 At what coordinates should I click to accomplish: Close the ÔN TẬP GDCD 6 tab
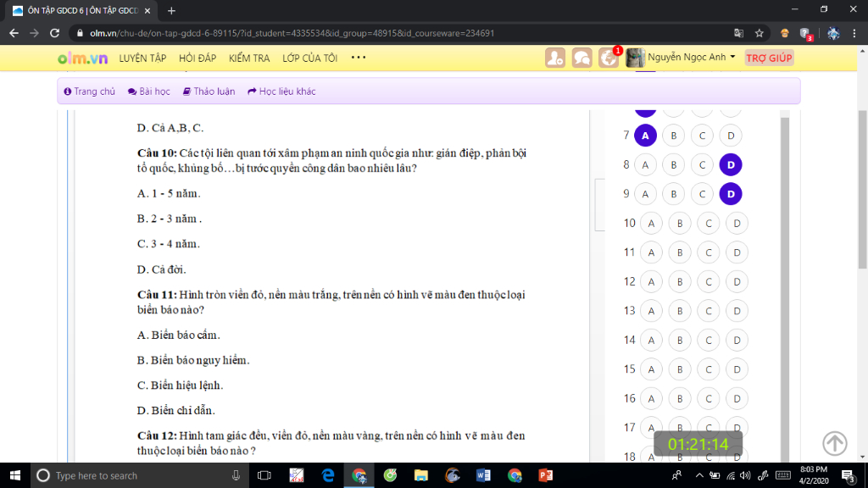pos(147,10)
